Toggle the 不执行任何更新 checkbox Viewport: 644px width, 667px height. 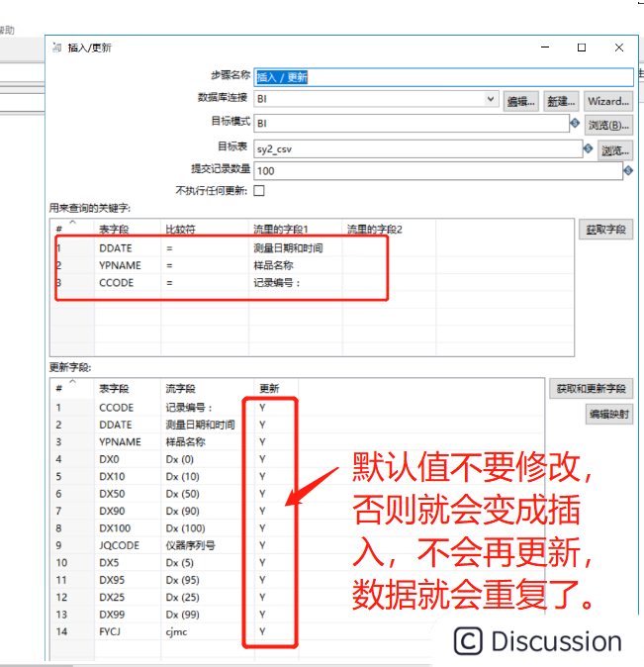click(x=259, y=191)
